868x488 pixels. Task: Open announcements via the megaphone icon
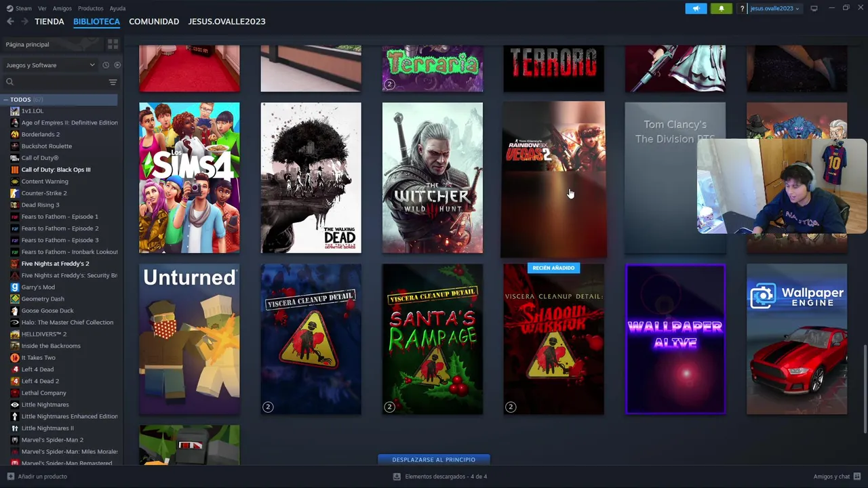click(x=696, y=8)
